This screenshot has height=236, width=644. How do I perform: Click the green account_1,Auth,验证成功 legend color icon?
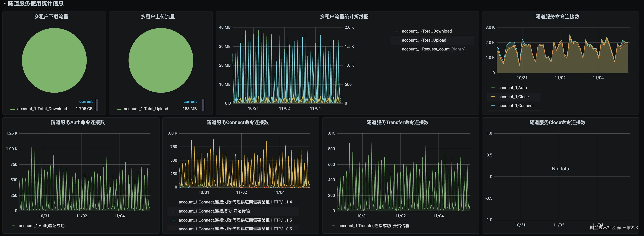[x=14, y=226]
